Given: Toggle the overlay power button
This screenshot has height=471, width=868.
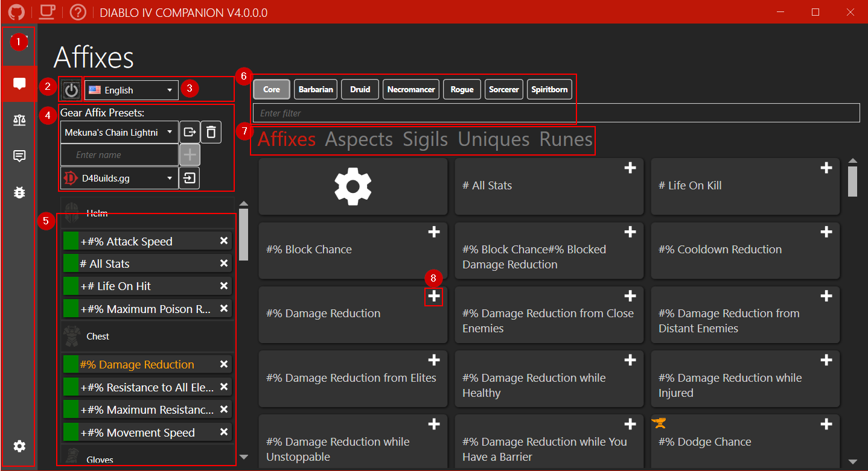Looking at the screenshot, I should tap(71, 90).
